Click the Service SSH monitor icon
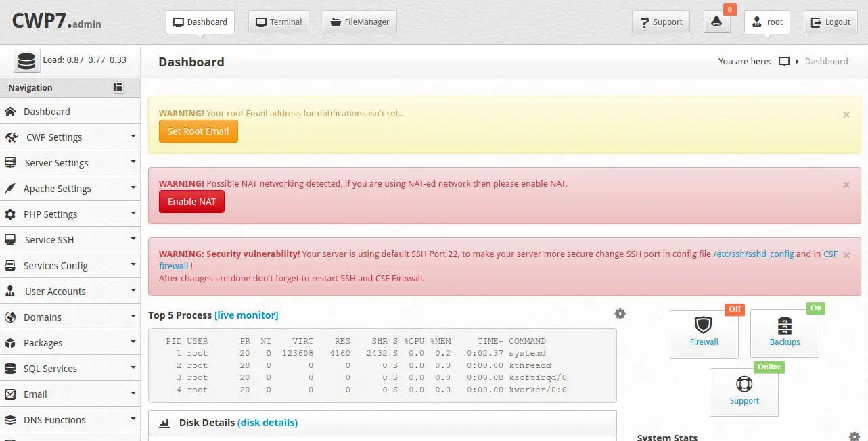 point(10,240)
